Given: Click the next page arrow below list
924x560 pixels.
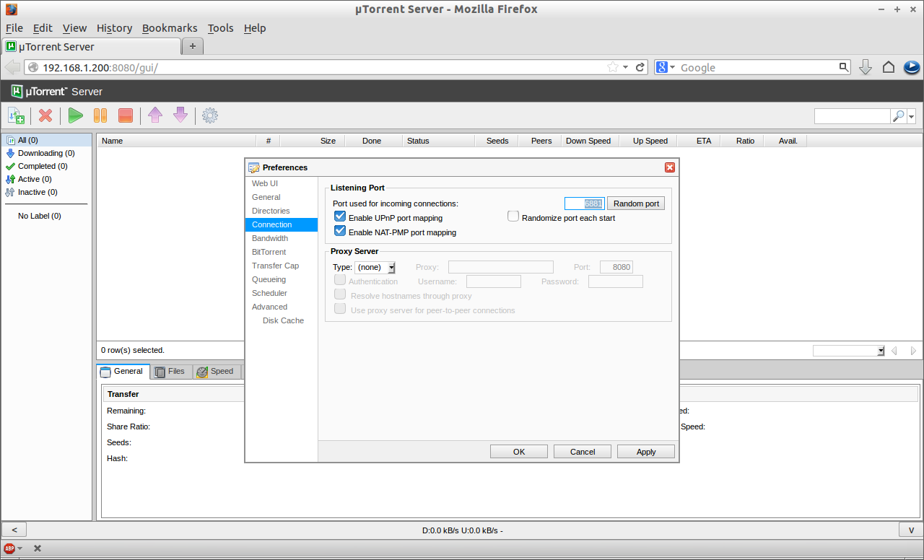Looking at the screenshot, I should (913, 351).
